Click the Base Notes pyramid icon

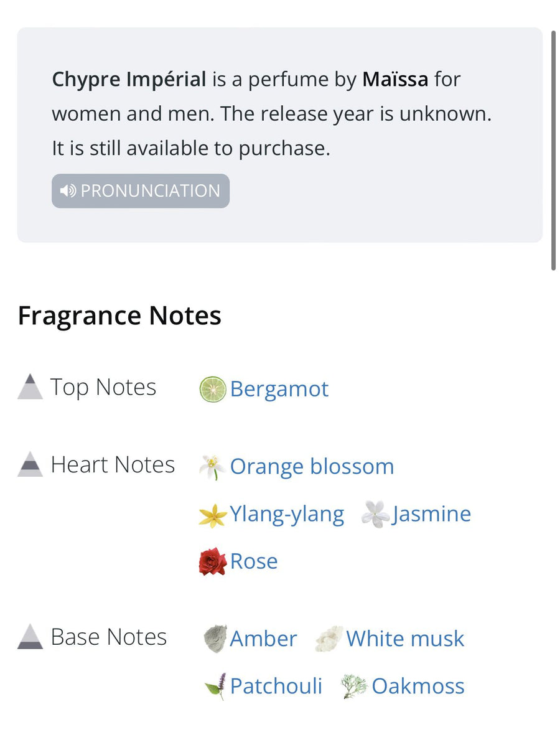coord(30,637)
